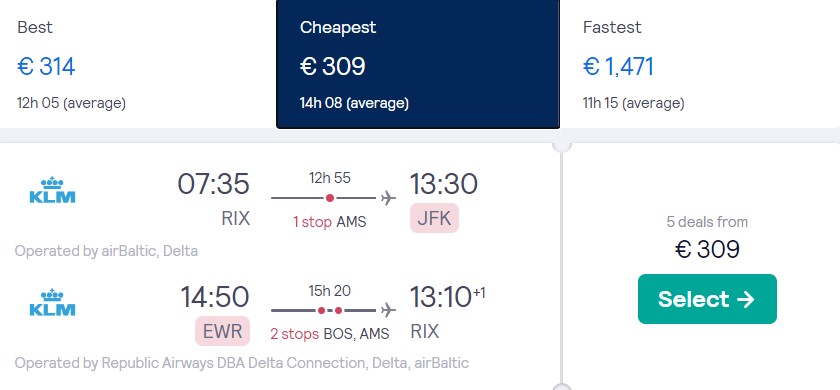Click the airplane icon on outbound route
Image resolution: width=840 pixels, height=390 pixels.
coord(388,198)
